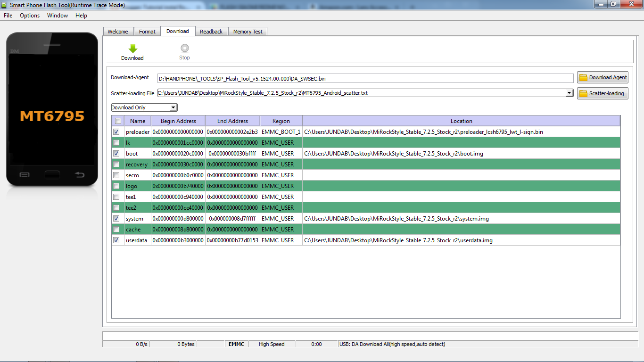Uncheck the system partition checkbox
Image resolution: width=644 pixels, height=362 pixels.
(x=116, y=219)
